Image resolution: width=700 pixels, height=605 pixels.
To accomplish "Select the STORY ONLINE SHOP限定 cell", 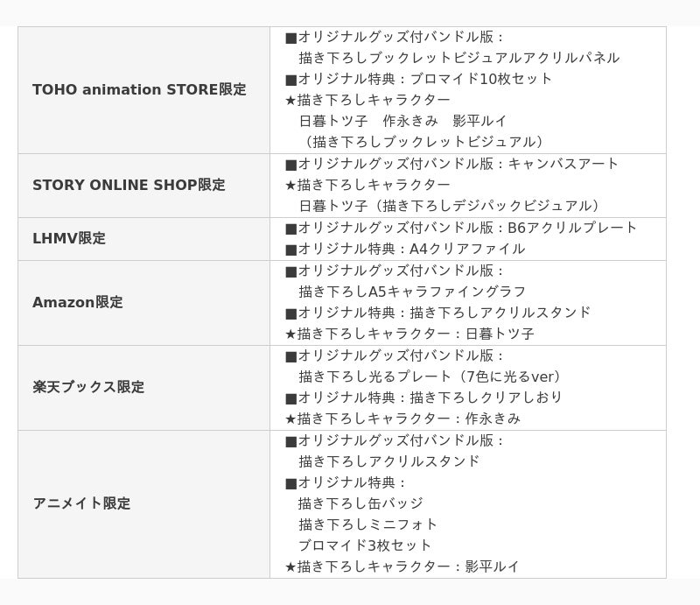I will pyautogui.click(x=143, y=186).
